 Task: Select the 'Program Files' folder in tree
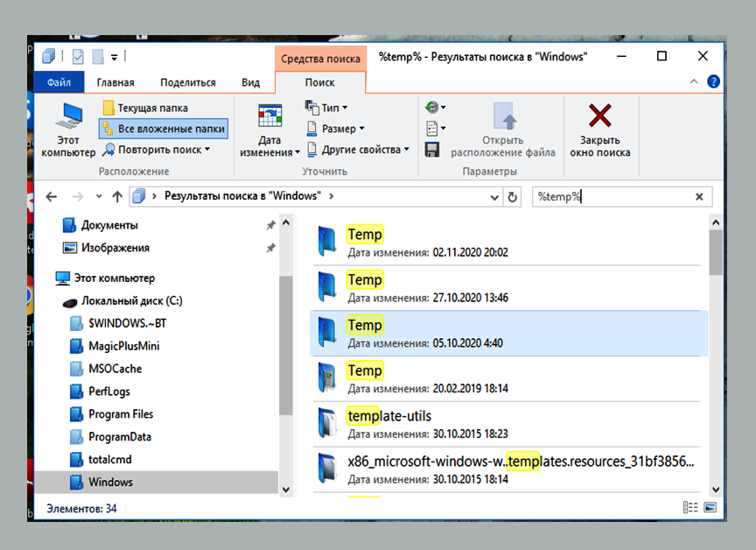point(121,414)
